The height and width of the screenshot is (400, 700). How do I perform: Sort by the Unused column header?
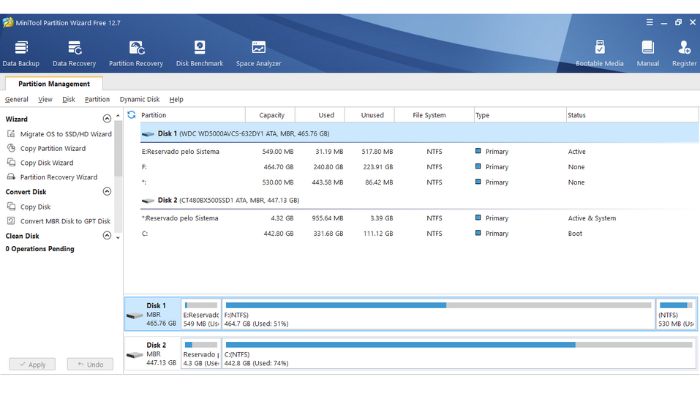coord(372,115)
